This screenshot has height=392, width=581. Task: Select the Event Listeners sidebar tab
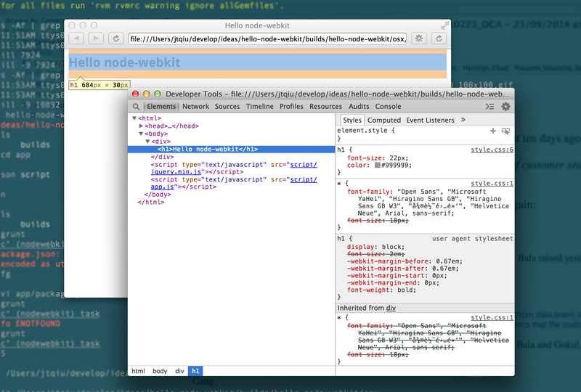(x=430, y=120)
